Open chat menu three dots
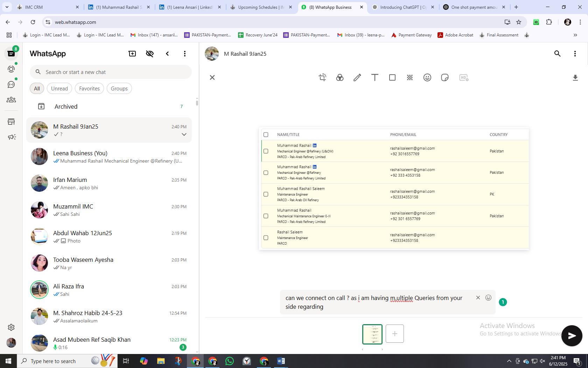Image resolution: width=588 pixels, height=368 pixels. pos(575,54)
